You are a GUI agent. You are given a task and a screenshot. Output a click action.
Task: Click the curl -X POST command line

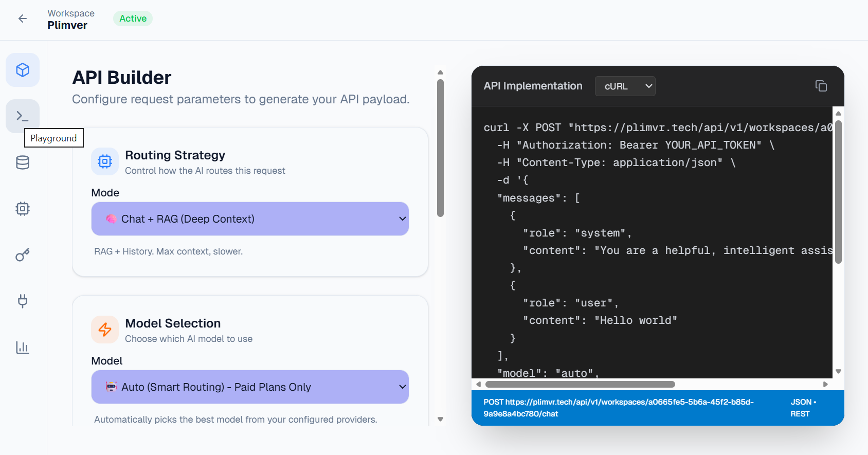click(658, 128)
